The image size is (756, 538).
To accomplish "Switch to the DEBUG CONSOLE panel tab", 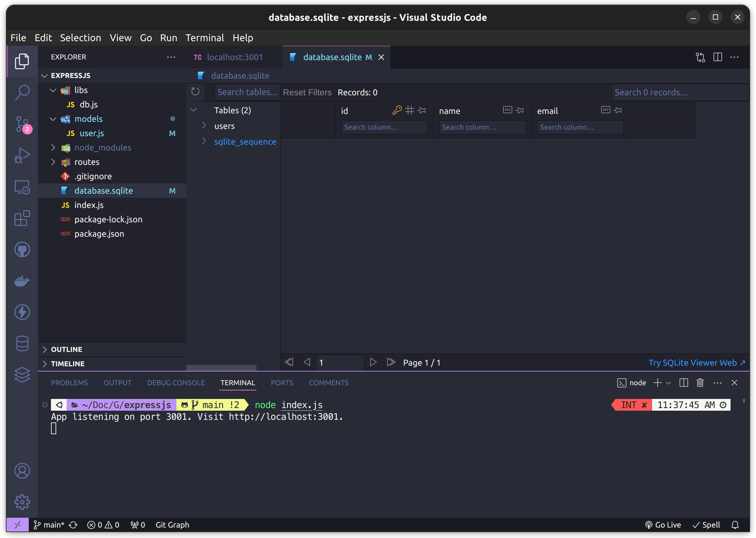I will point(176,383).
